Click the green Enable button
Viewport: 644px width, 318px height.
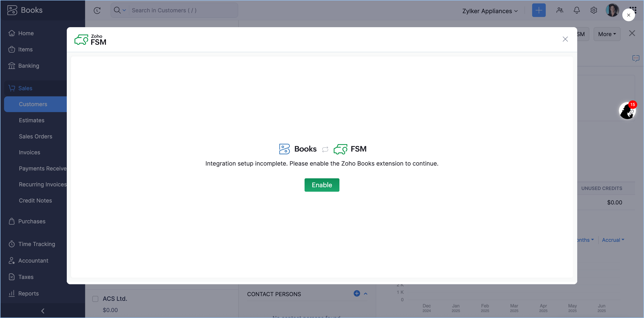pyautogui.click(x=322, y=185)
